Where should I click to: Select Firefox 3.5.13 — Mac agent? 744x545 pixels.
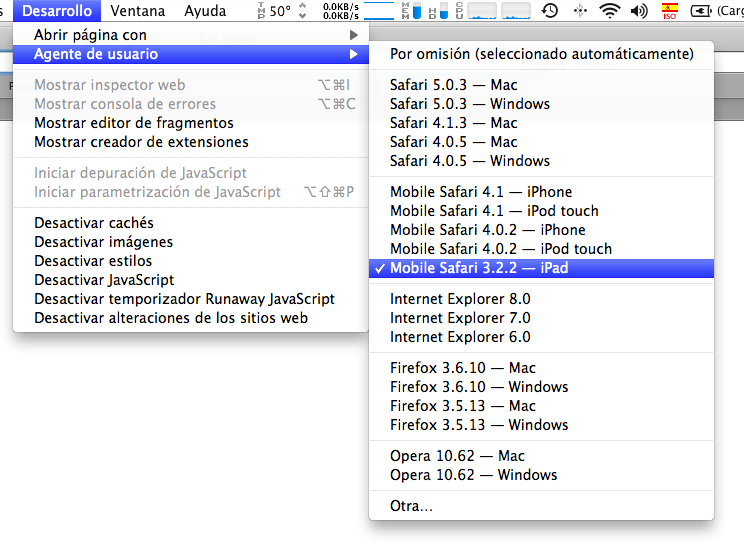541,406
